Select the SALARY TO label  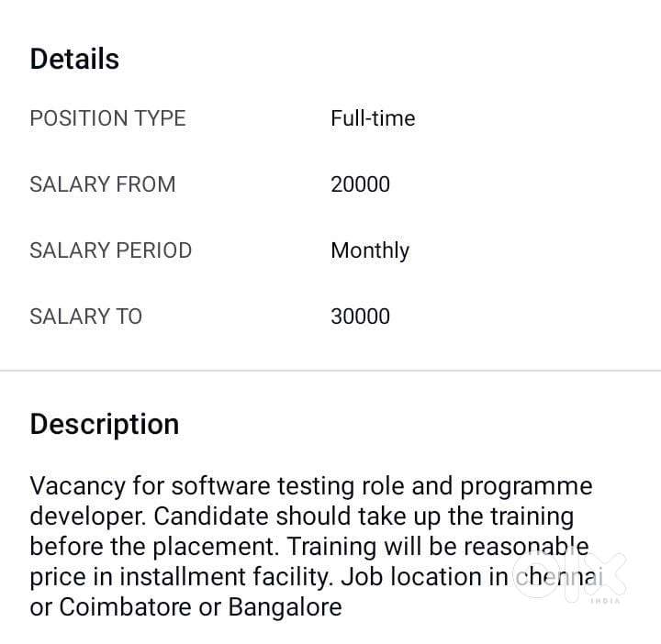[x=85, y=316]
